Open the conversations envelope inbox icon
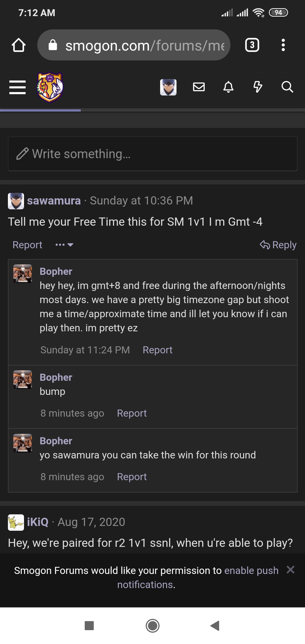Viewport: 305px width, 644px height. tap(199, 87)
